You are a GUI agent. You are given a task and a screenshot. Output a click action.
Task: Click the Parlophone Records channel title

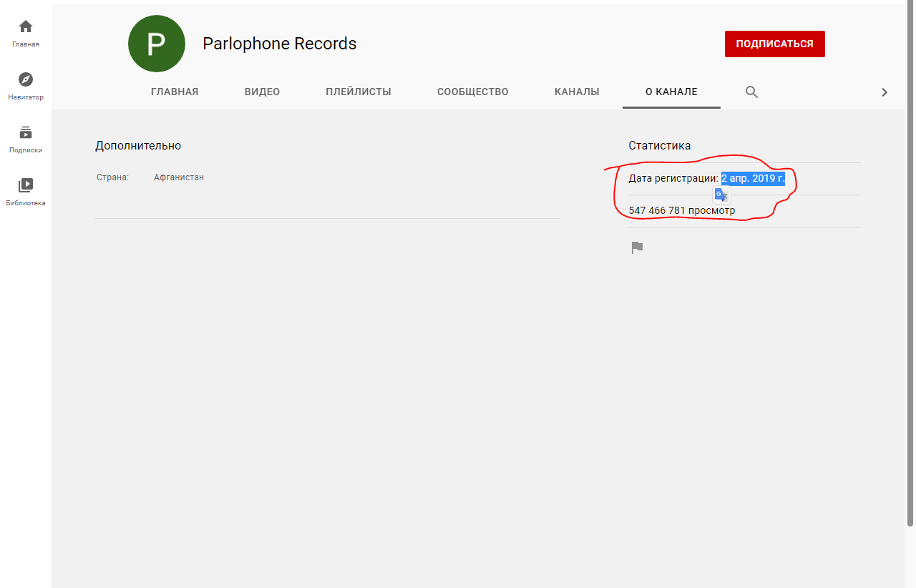(280, 44)
